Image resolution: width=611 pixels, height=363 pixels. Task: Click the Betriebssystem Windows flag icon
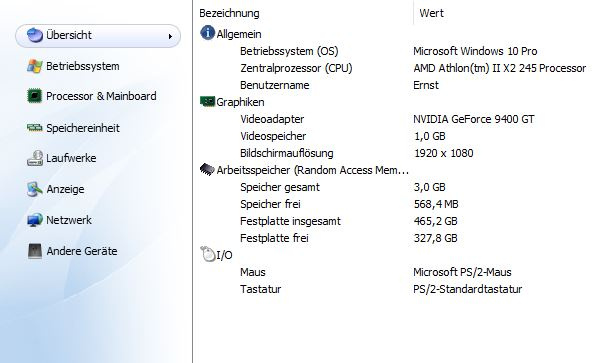click(x=35, y=66)
